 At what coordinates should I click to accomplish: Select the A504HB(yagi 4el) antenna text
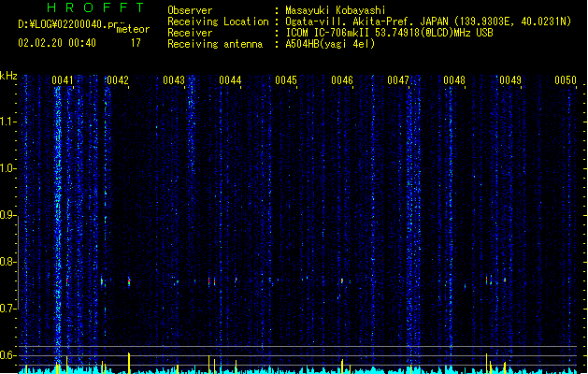pos(330,44)
